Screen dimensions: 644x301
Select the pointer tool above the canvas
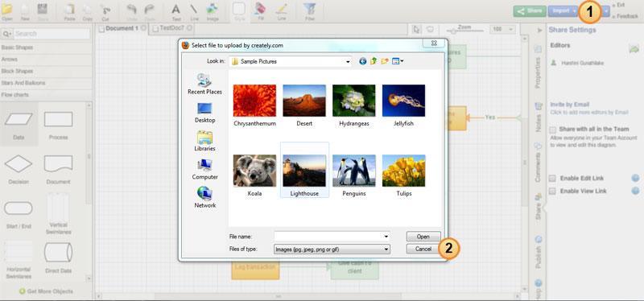pyautogui.click(x=417, y=29)
